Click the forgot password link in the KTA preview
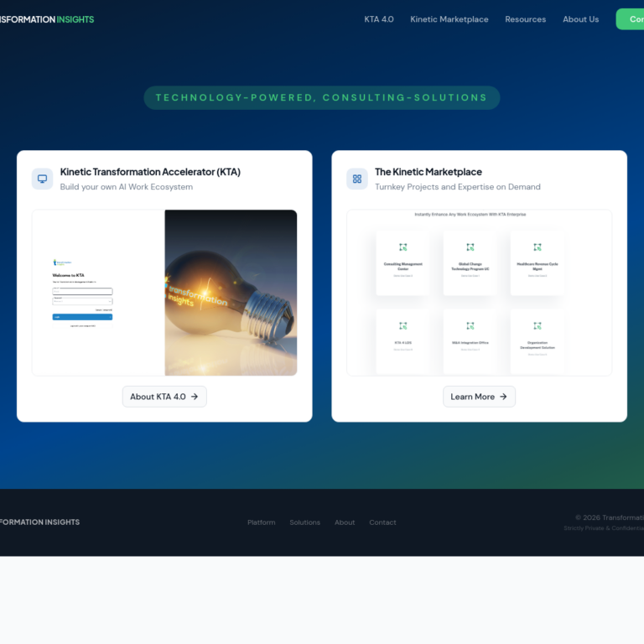 (x=103, y=310)
